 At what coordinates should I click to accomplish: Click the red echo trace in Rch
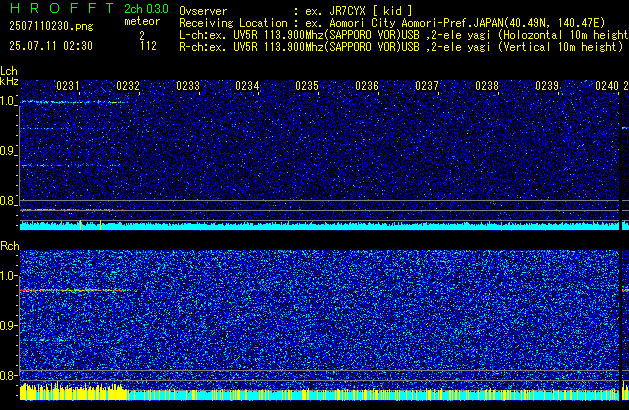point(74,290)
